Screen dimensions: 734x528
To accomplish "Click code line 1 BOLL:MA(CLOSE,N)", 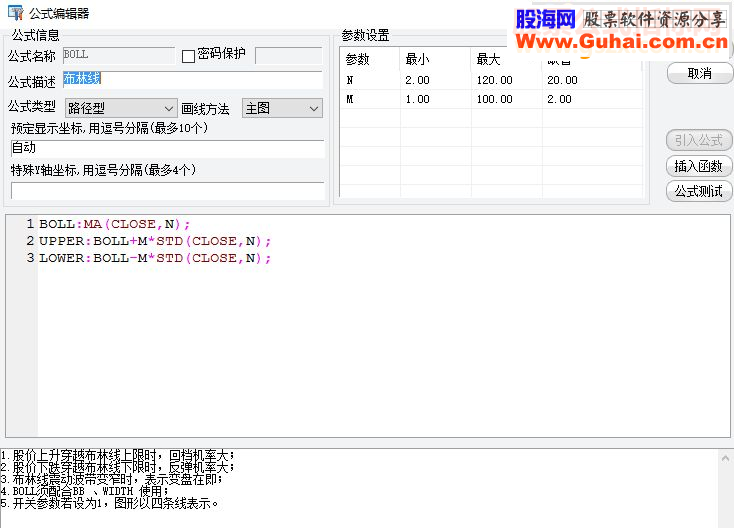I will 115,224.
